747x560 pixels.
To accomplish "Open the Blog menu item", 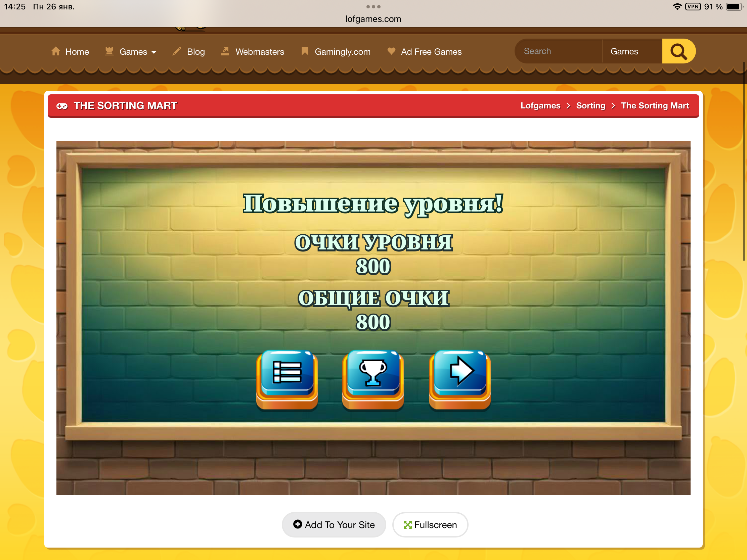I will [x=196, y=52].
